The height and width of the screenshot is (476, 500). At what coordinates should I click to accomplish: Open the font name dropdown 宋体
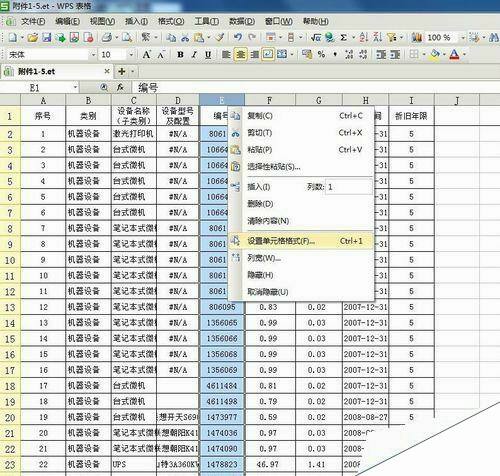[x=93, y=55]
